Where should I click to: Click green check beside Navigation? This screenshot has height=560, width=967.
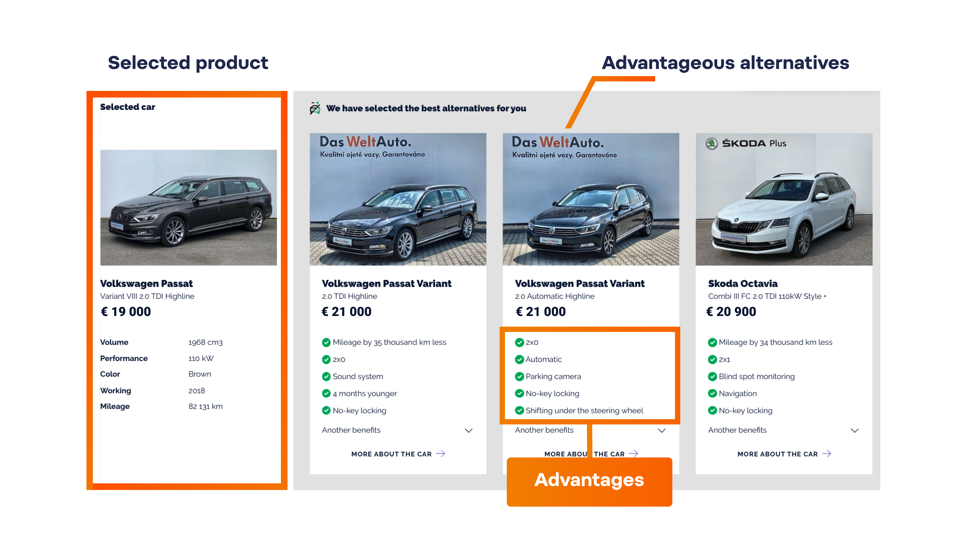[712, 393]
